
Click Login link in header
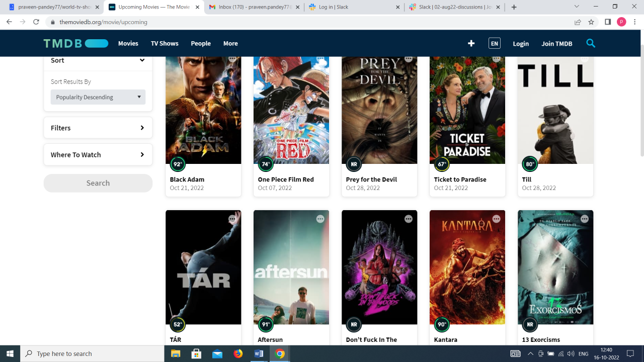pyautogui.click(x=521, y=44)
